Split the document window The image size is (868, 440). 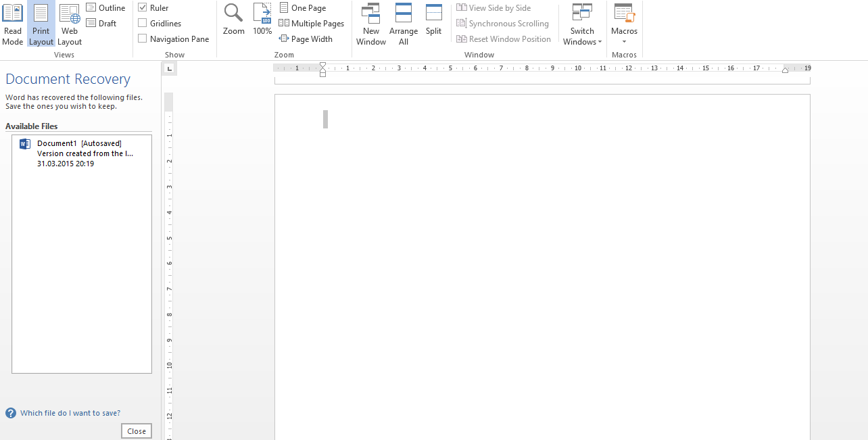[x=433, y=20]
